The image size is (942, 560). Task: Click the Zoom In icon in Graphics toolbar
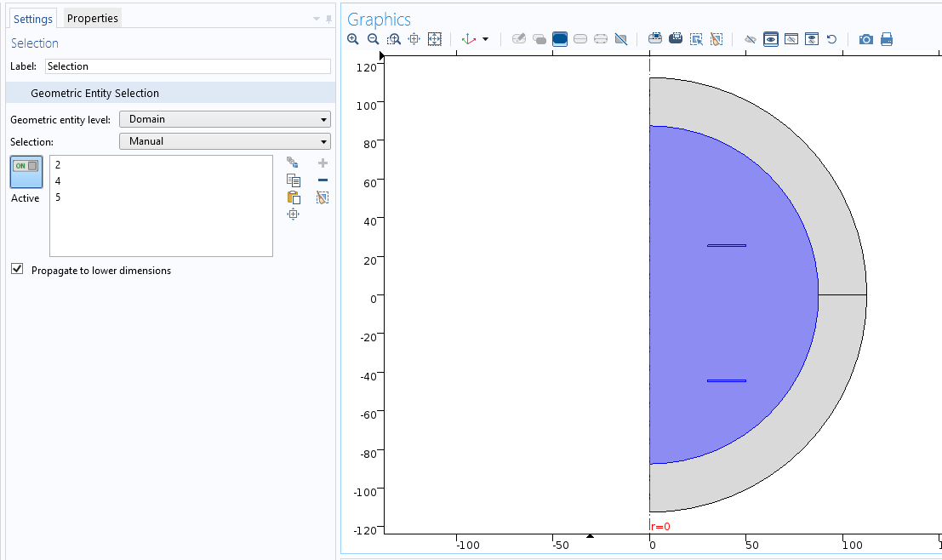353,39
